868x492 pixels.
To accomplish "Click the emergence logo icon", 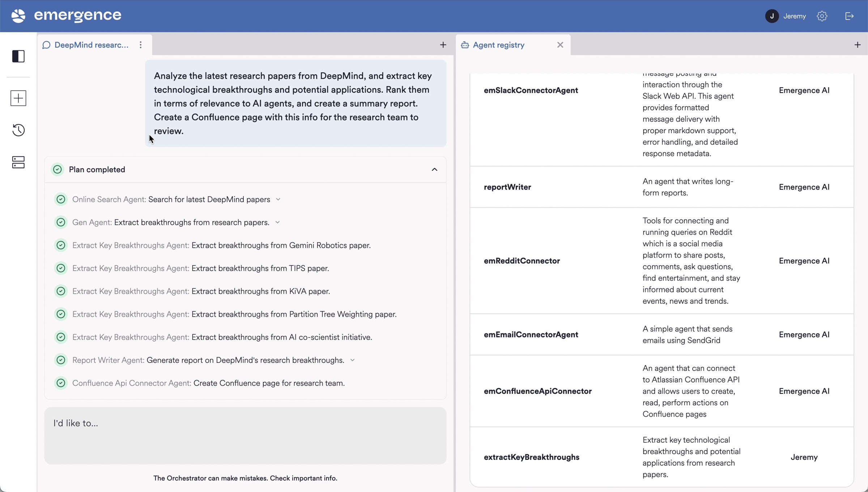I will (x=18, y=16).
